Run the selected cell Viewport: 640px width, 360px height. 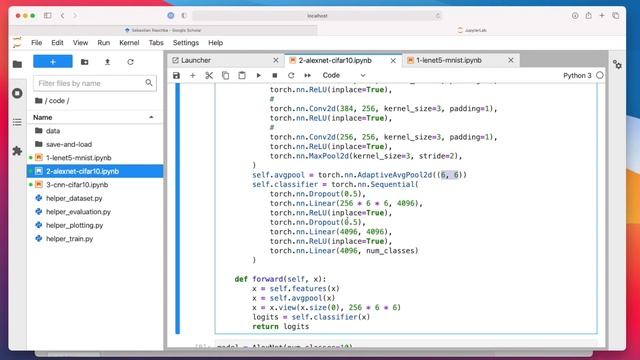(258, 76)
